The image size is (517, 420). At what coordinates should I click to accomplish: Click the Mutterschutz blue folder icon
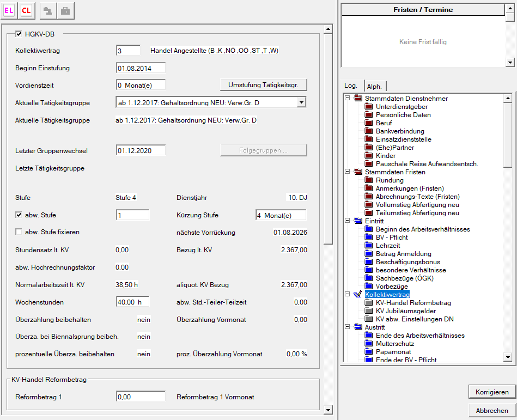(x=369, y=344)
